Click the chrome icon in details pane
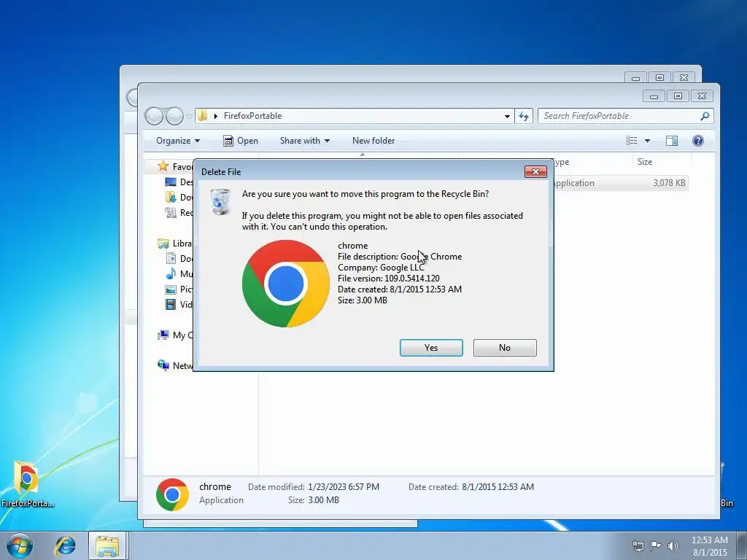Image resolution: width=747 pixels, height=560 pixels. coord(172,495)
